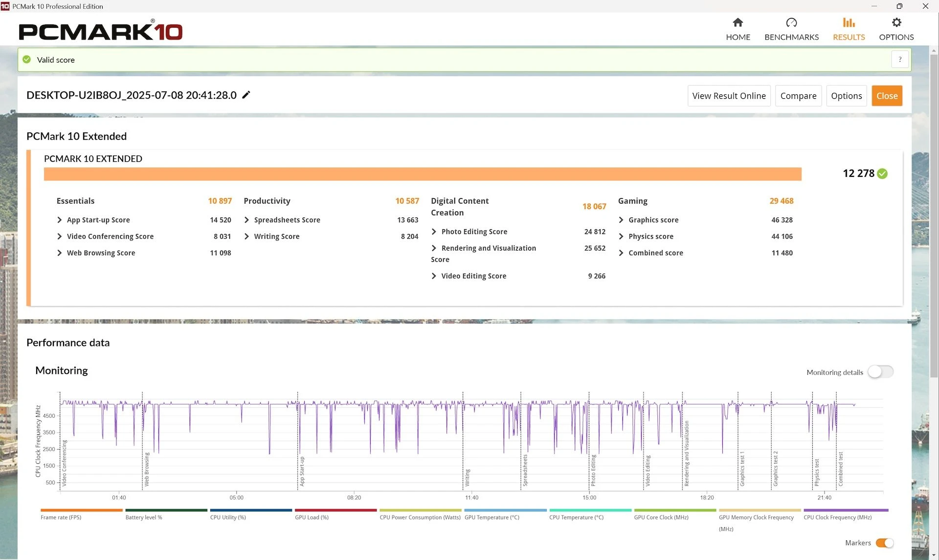This screenshot has width=939, height=560.
Task: Toggle Battery level % legend series
Action: [166, 514]
